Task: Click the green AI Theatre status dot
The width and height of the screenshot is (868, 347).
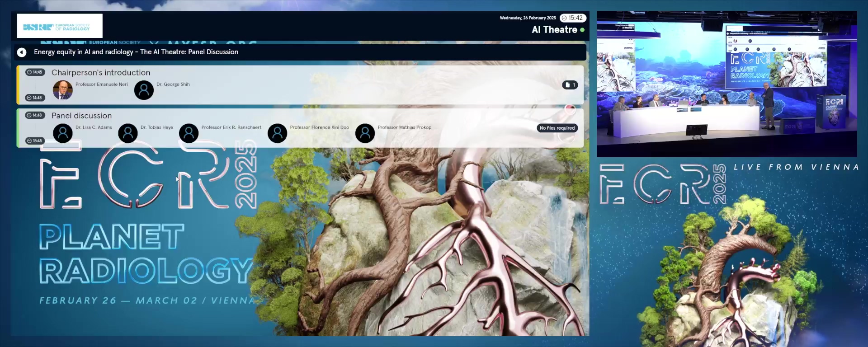Action: (582, 30)
